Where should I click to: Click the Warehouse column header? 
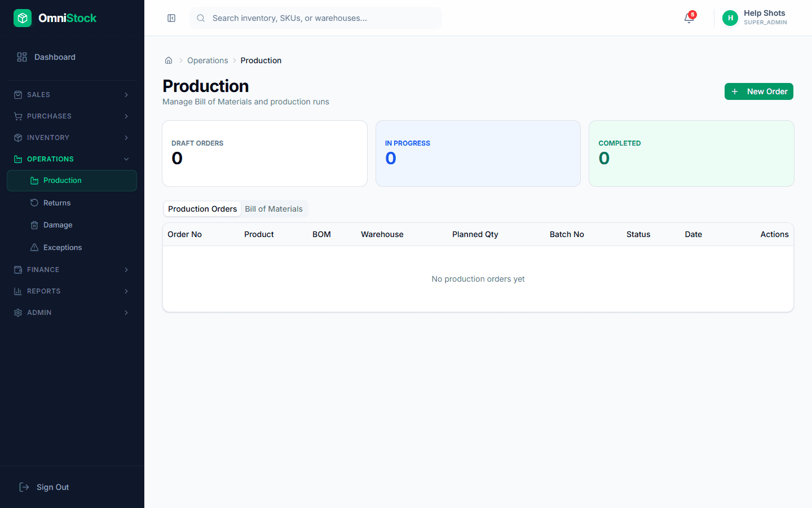point(382,234)
